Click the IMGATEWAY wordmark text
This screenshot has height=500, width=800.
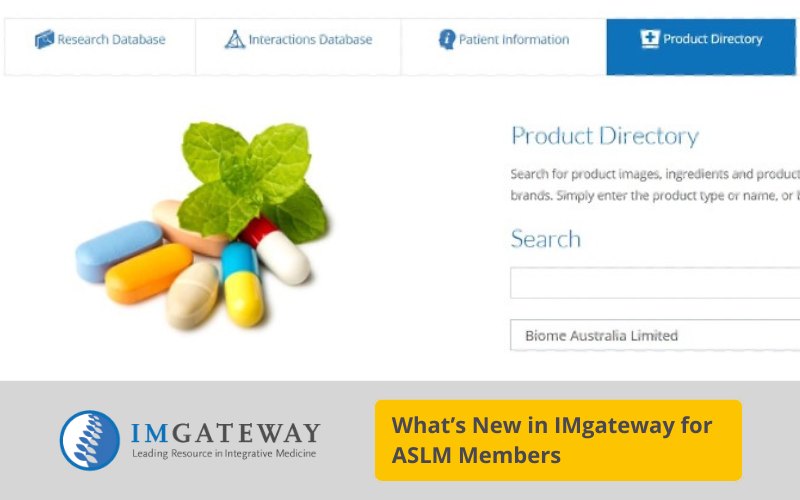coord(226,433)
